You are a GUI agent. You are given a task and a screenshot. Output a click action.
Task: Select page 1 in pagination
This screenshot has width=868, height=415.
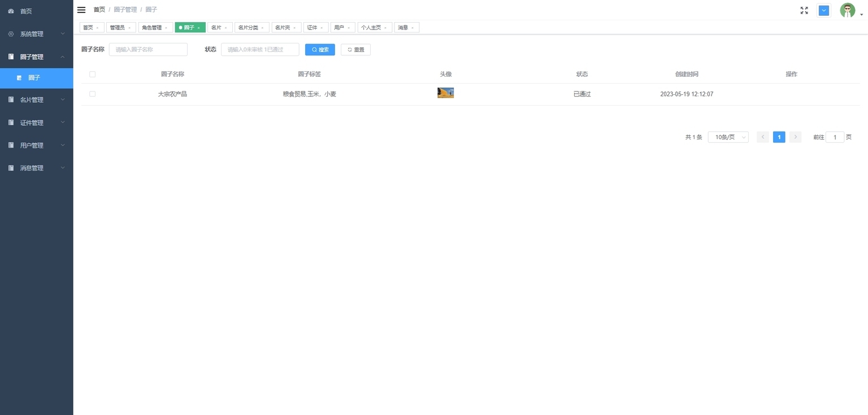pos(779,137)
